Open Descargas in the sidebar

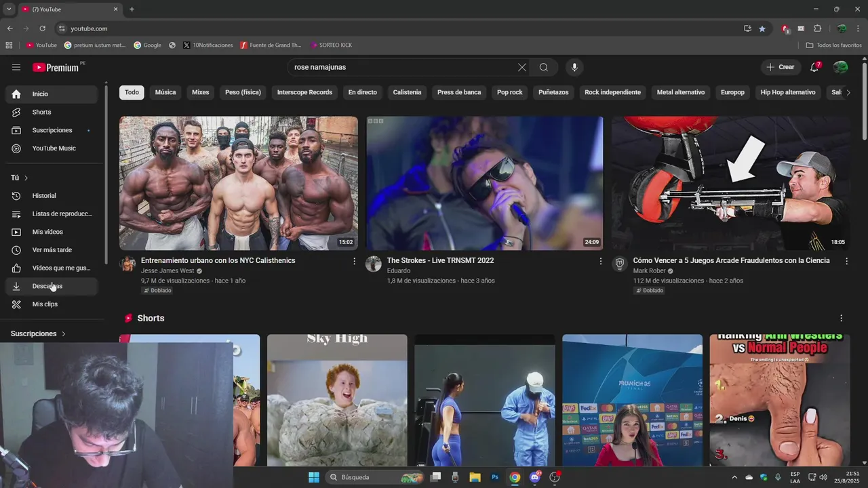[x=52, y=286]
